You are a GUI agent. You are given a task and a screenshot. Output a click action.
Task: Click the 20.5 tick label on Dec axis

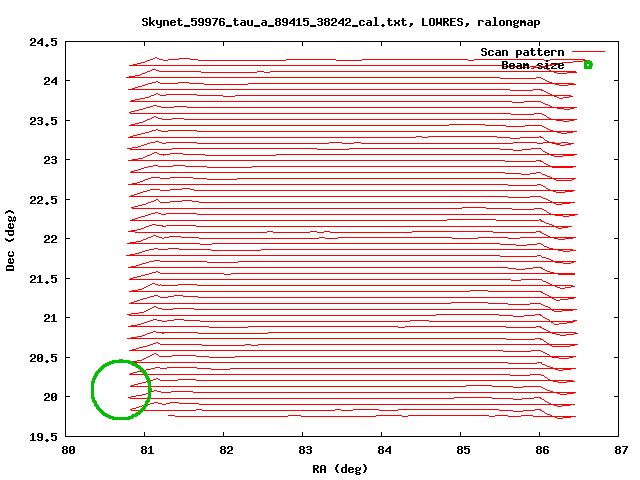(x=43, y=358)
